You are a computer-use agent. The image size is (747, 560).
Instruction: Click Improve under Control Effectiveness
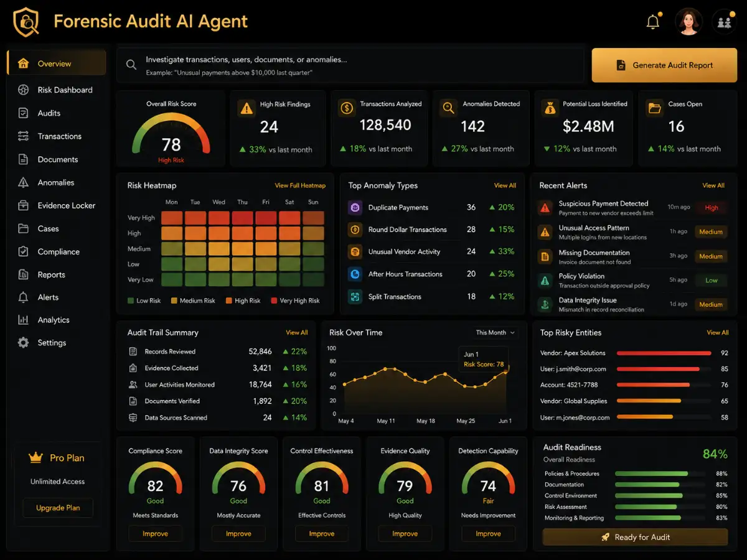click(322, 534)
